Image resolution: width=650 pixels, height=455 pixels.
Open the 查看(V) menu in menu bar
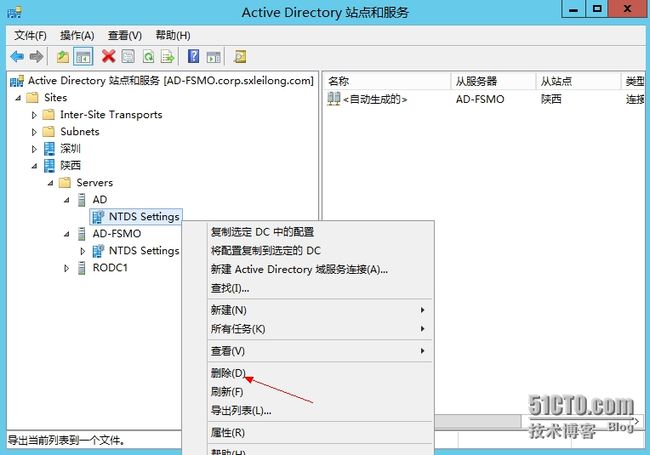pos(125,36)
